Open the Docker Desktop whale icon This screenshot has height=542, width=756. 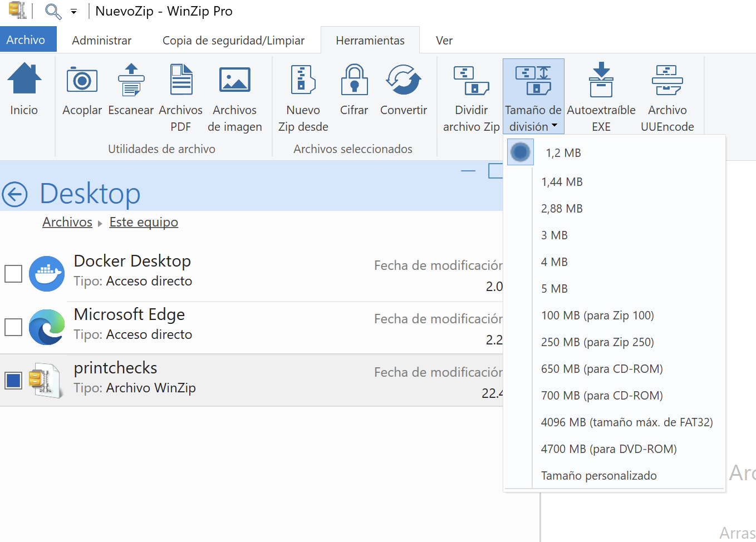pos(47,274)
